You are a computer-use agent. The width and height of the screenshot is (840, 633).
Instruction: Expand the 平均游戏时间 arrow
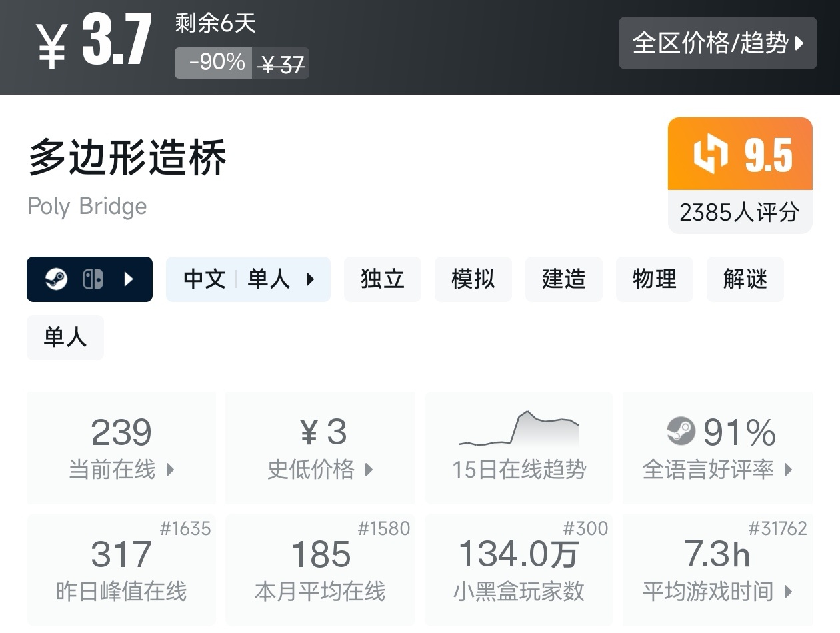click(788, 591)
